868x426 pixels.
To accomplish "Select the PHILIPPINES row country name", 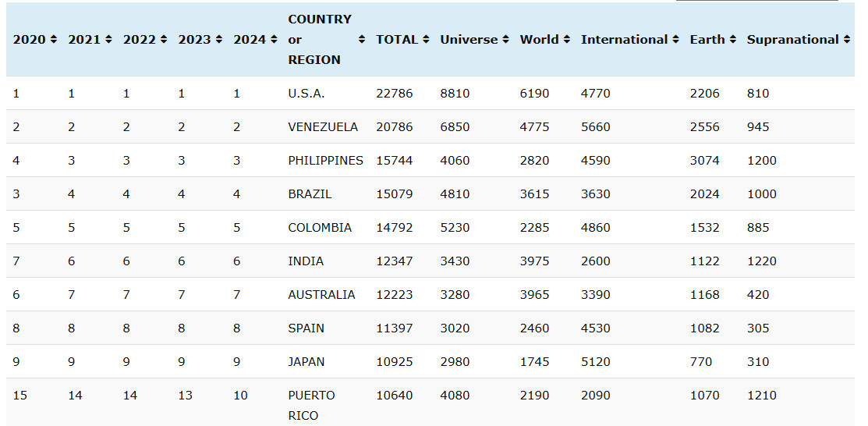I will (325, 161).
